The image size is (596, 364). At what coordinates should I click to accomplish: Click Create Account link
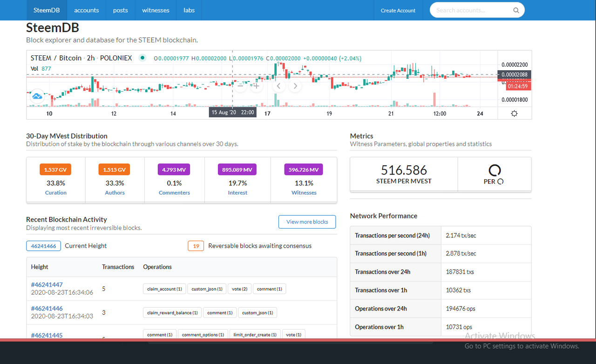pos(398,10)
